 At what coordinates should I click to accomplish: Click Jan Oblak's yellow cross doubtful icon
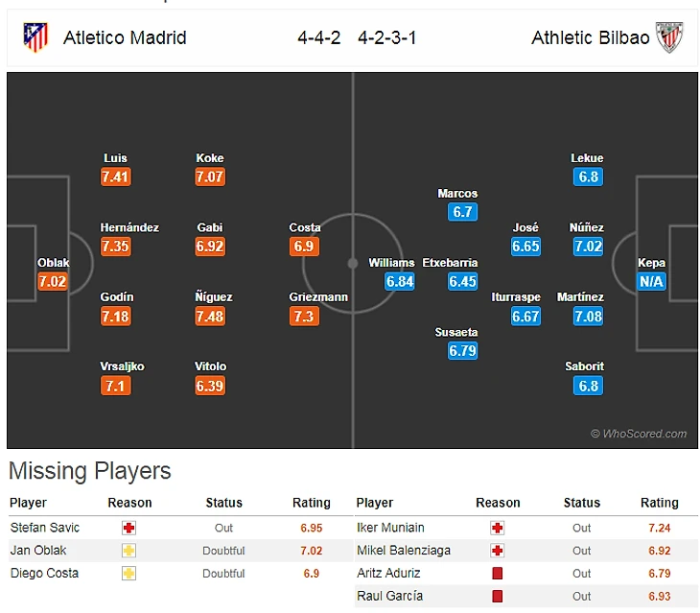coord(128,551)
